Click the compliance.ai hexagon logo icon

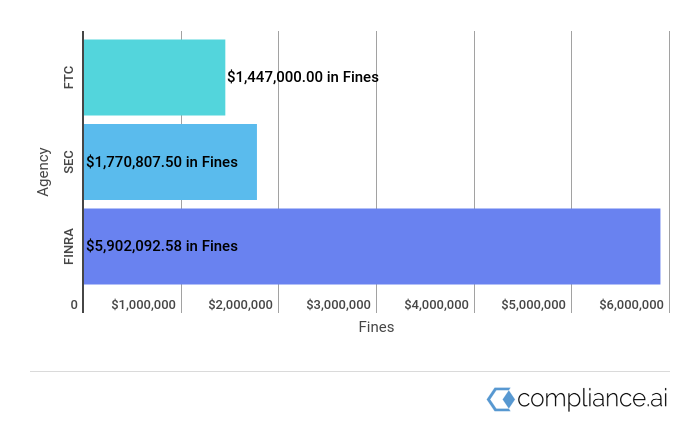pyautogui.click(x=500, y=399)
